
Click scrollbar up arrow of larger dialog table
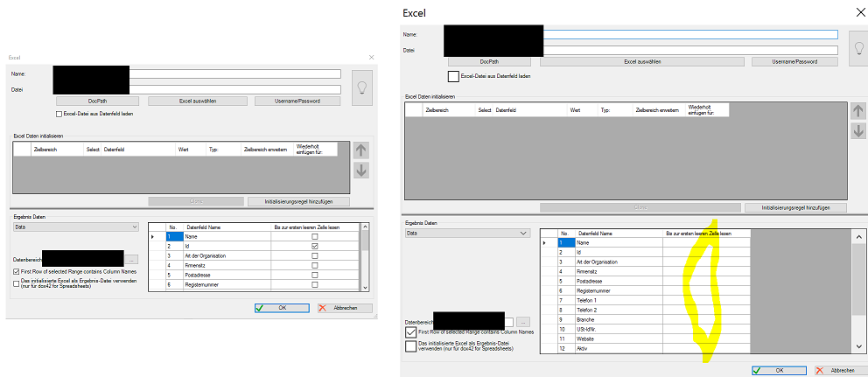858,237
